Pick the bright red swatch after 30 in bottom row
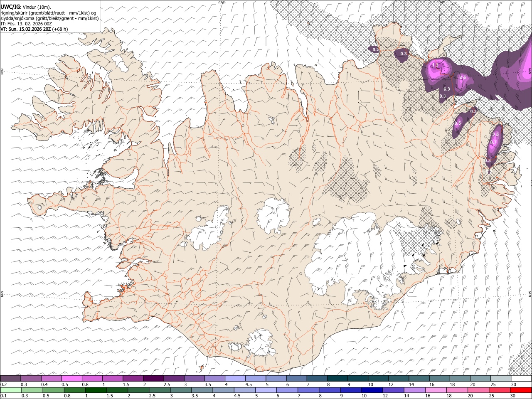This screenshot has width=532, height=399. 521,390
